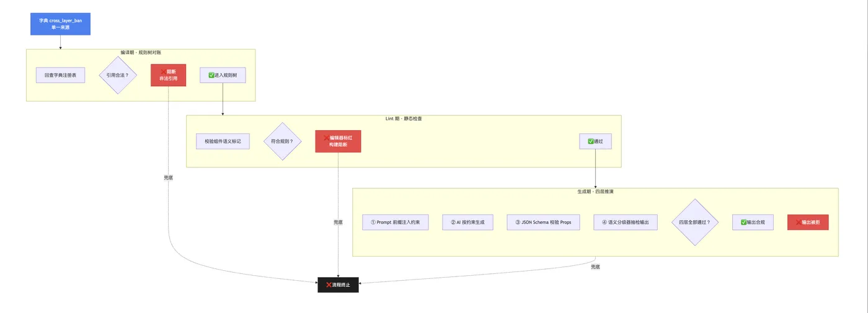Click the black 流程终止 terminal node
Screen dimensions: 868x313
[x=338, y=284]
